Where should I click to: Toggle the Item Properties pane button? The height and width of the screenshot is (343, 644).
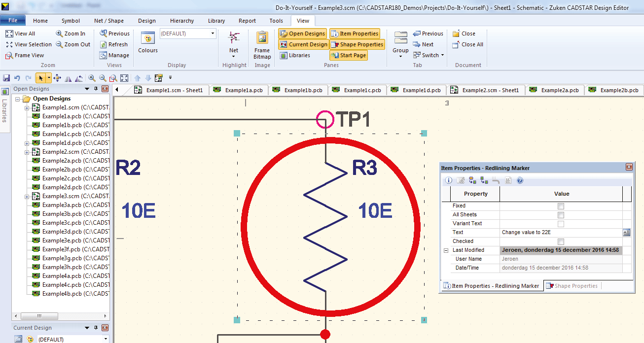point(355,34)
